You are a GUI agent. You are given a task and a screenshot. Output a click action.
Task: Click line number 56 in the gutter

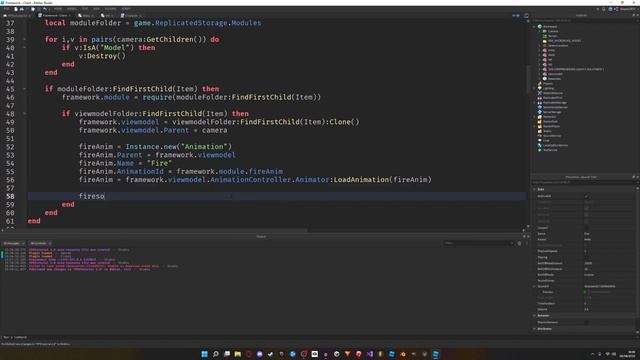click(x=10, y=180)
